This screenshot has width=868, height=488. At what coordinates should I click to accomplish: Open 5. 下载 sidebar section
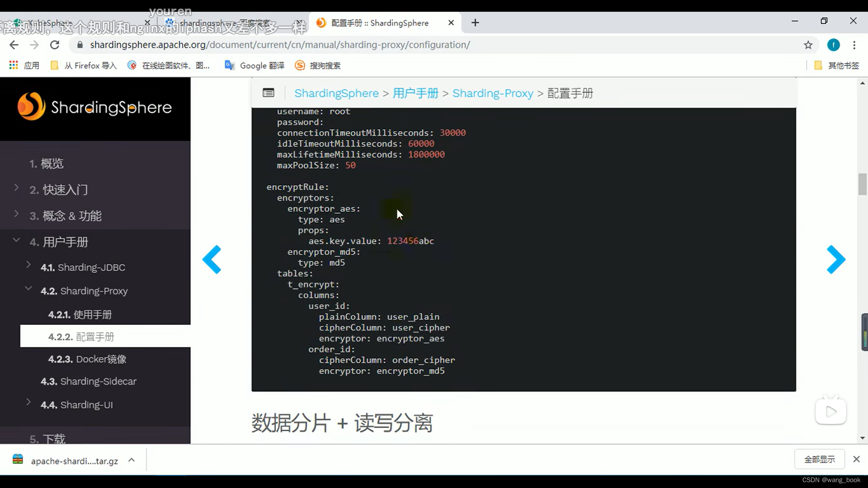click(47, 438)
